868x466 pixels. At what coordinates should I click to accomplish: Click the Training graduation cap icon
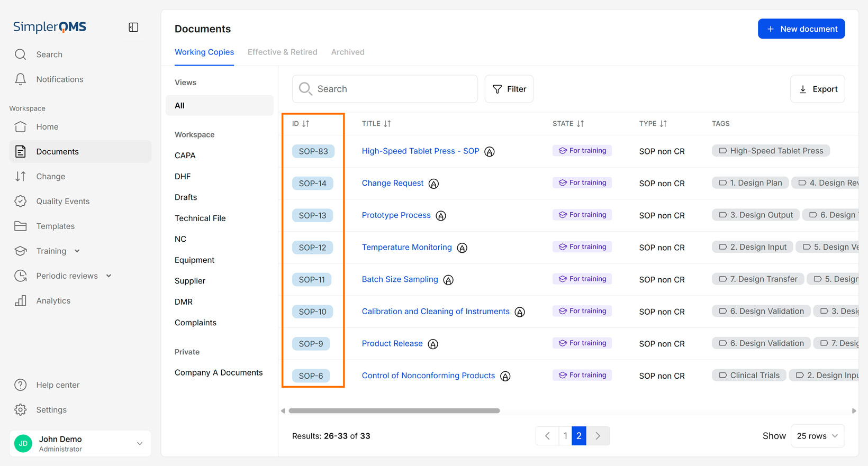click(21, 251)
